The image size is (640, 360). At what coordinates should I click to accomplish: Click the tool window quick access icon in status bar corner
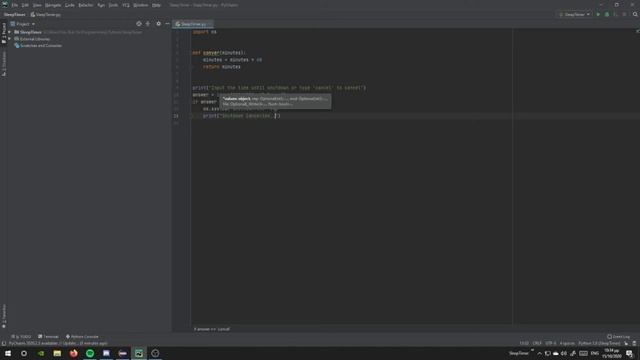click(x=4, y=344)
